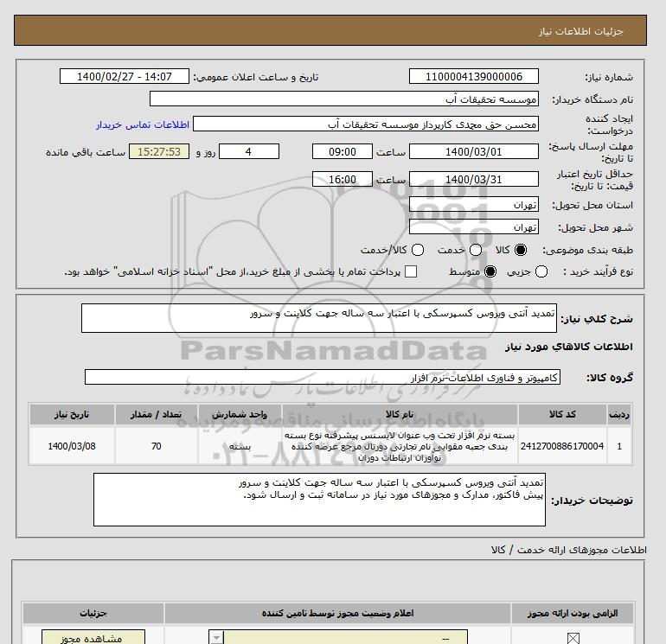Select the کالا radio button

[521, 250]
